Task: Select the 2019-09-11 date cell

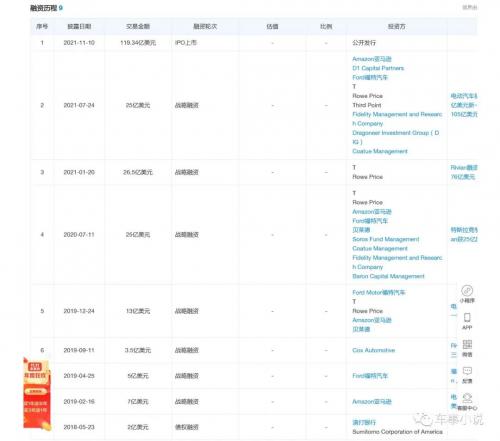Action: point(79,350)
